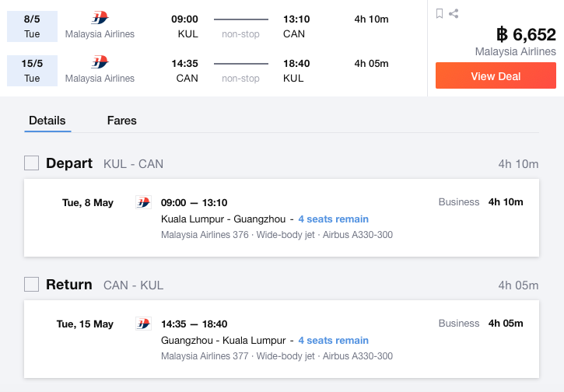
Task: Select the 8/5 Tue date box
Action: tap(32, 26)
